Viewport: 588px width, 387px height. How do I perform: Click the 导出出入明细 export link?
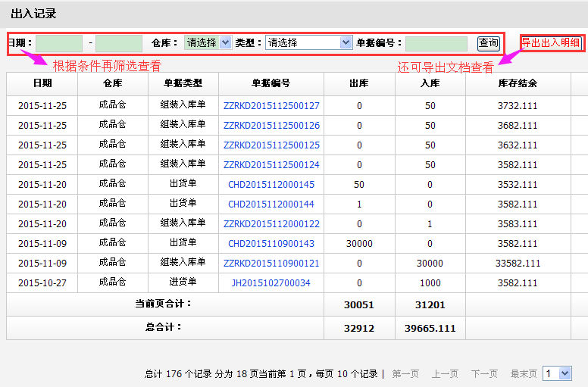tap(551, 43)
